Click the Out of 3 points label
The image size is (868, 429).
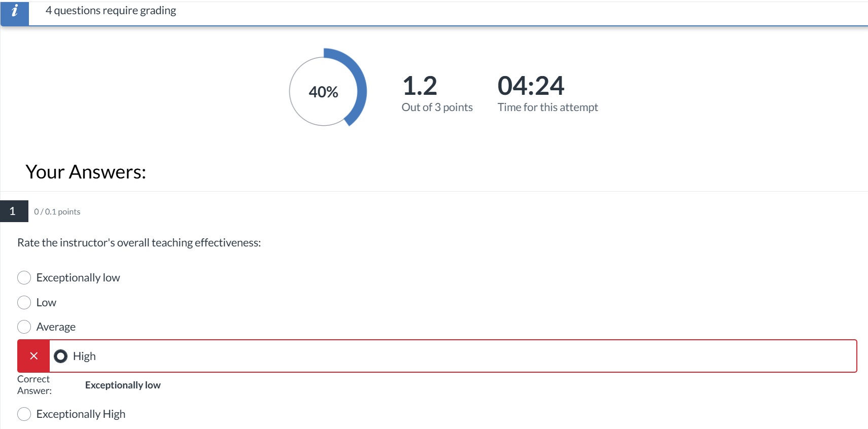437,108
